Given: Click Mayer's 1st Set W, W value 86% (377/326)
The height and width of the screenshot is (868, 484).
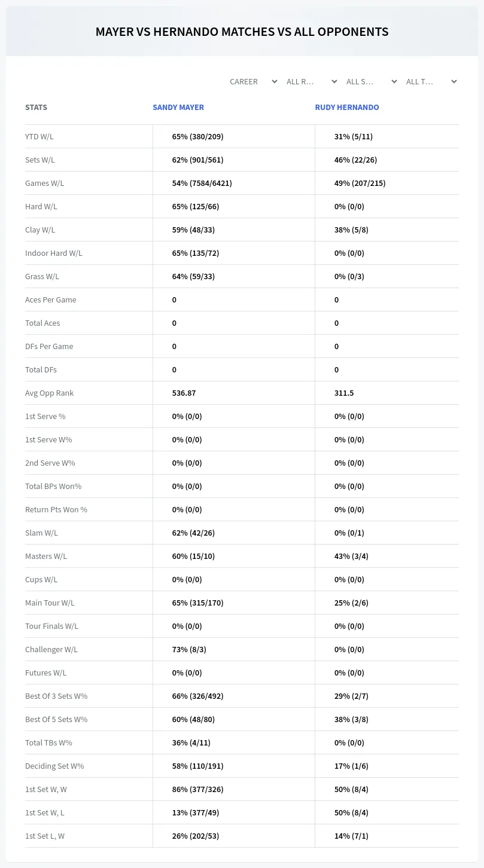Looking at the screenshot, I should (x=198, y=789).
